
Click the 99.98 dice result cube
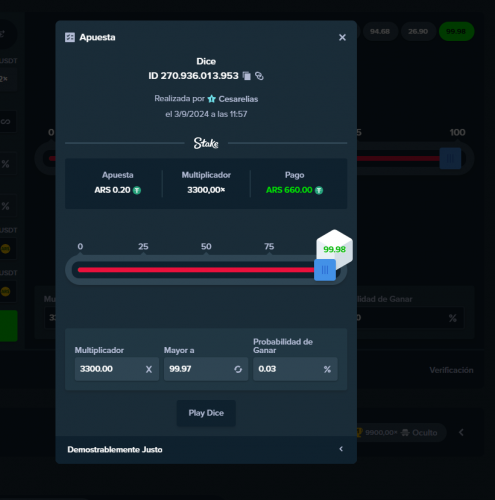[x=334, y=249]
